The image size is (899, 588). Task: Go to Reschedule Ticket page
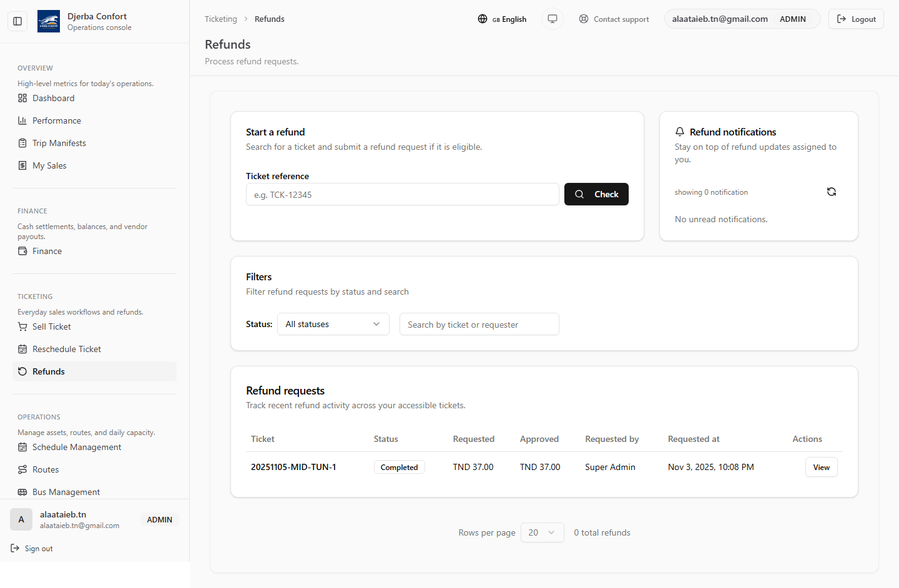pos(66,349)
